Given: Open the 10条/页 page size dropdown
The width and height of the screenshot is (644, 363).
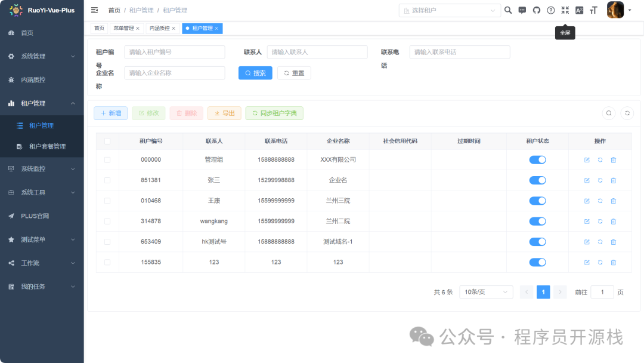Looking at the screenshot, I should point(486,292).
